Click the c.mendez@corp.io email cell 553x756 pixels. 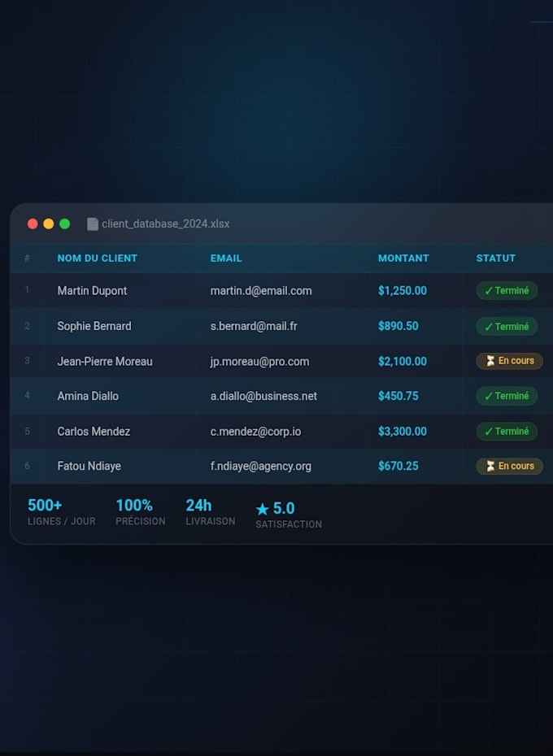(255, 431)
